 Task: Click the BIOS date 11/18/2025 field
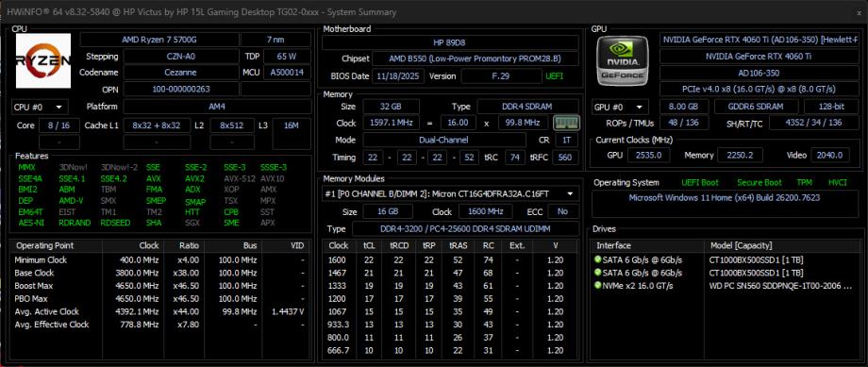click(398, 75)
